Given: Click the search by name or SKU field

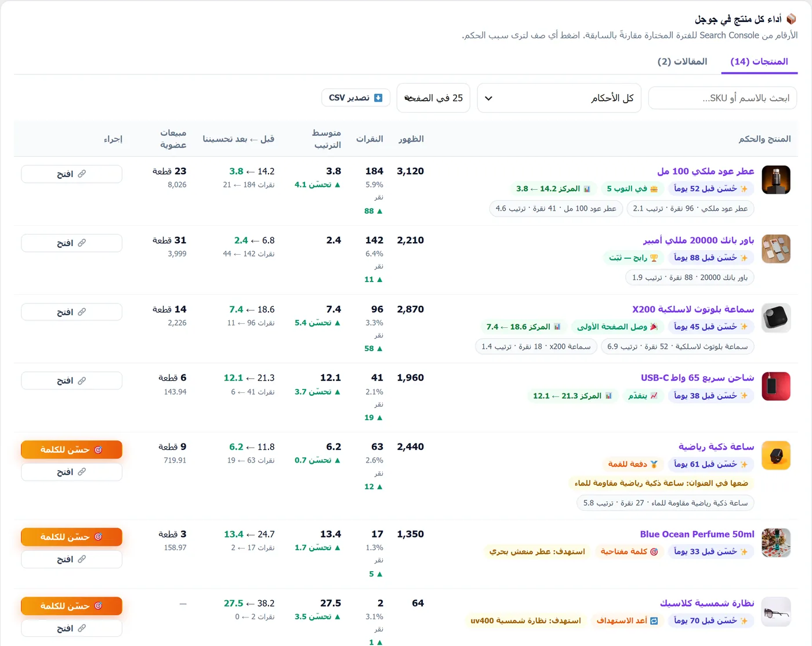Looking at the screenshot, I should (x=723, y=98).
